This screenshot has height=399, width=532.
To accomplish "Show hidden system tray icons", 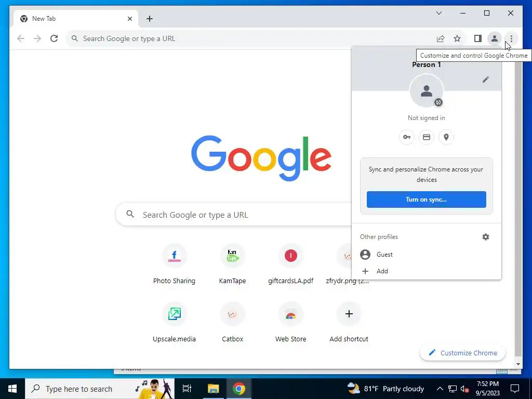I will tap(440, 389).
